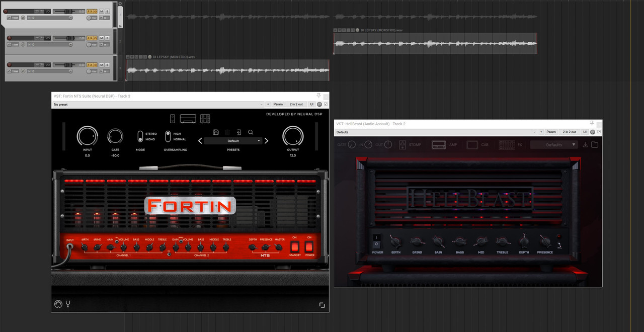
Task: Open track 3 I/O routing button
Action: [47, 65]
